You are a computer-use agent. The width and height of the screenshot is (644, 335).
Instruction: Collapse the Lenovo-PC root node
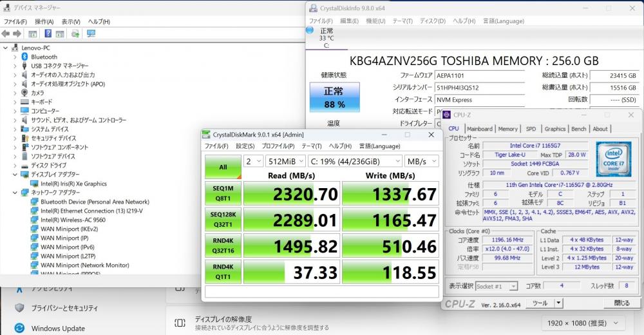tap(5, 48)
